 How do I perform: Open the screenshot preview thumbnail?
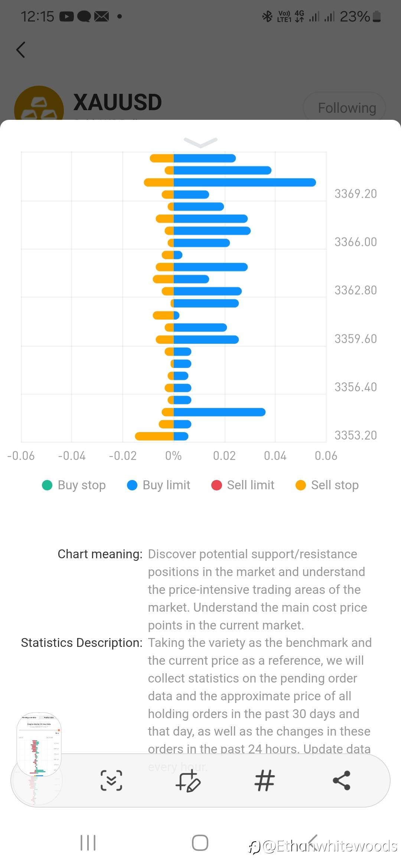point(39,744)
